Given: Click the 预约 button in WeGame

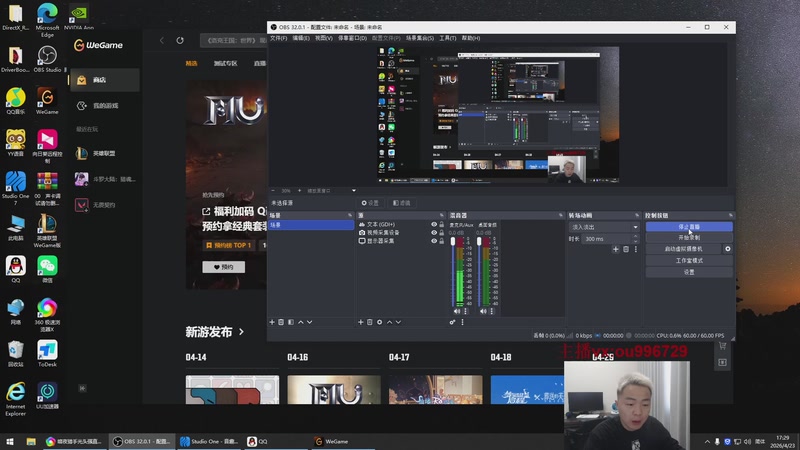Looking at the screenshot, I should [x=223, y=267].
